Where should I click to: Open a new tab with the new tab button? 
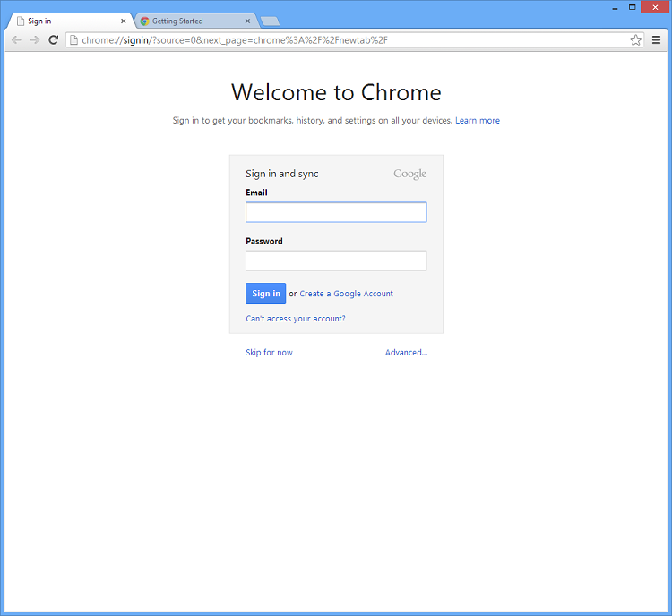pyautogui.click(x=269, y=21)
